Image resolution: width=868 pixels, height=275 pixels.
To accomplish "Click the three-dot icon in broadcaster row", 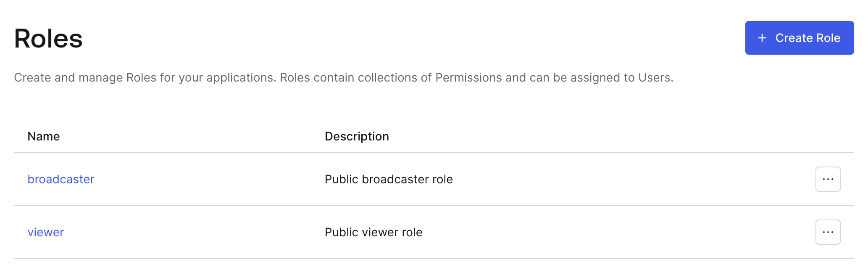I will (x=828, y=179).
